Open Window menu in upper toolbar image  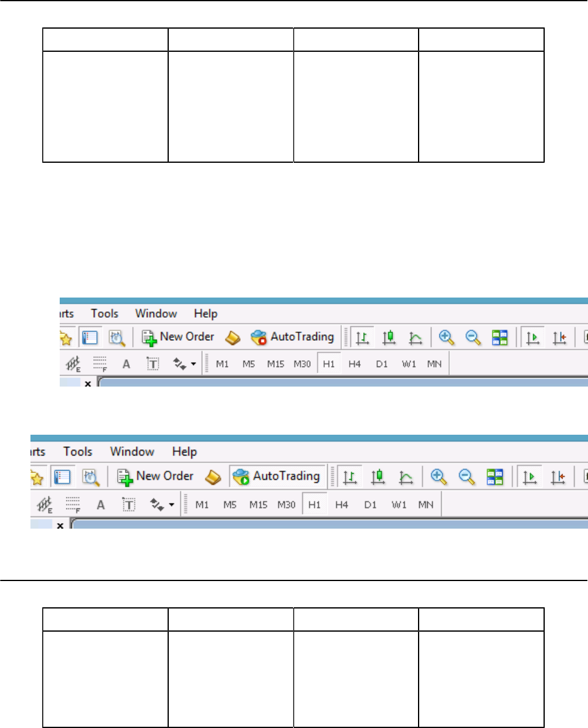point(156,313)
